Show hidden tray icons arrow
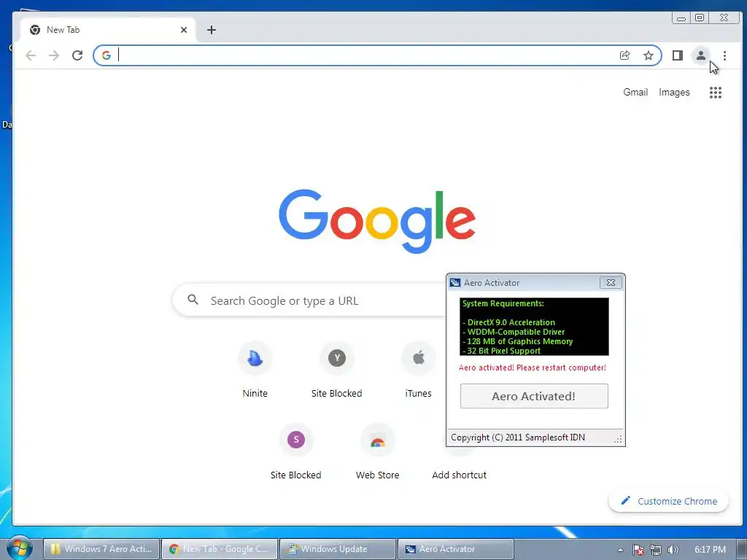Viewport: 747px width, 560px height. pyautogui.click(x=620, y=550)
